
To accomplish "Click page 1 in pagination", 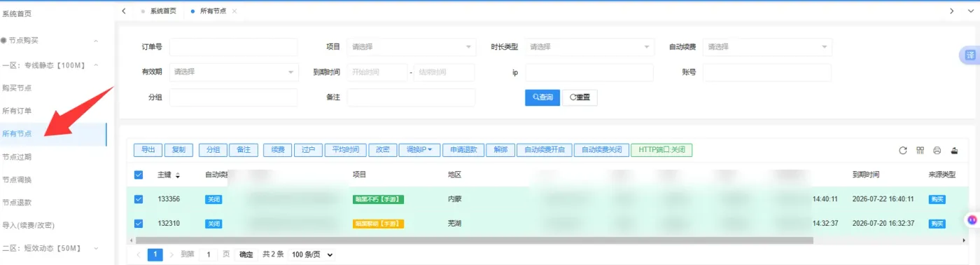I will [155, 254].
